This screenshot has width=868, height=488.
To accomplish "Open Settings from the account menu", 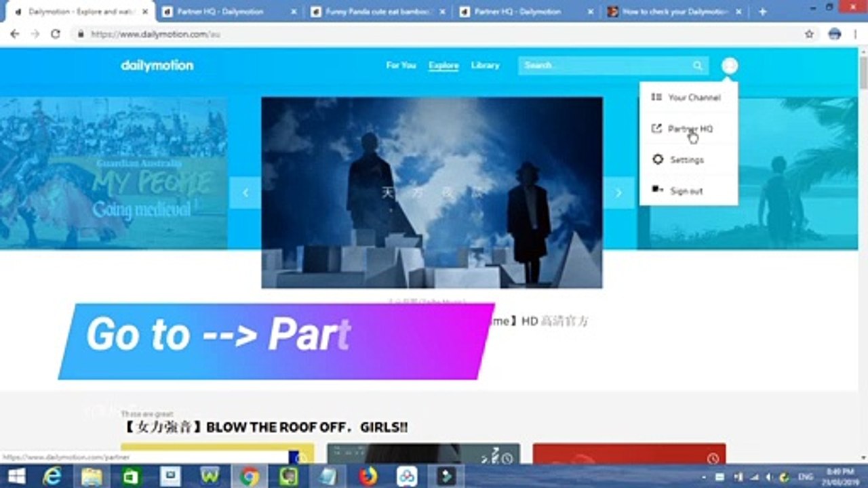I will click(x=688, y=160).
